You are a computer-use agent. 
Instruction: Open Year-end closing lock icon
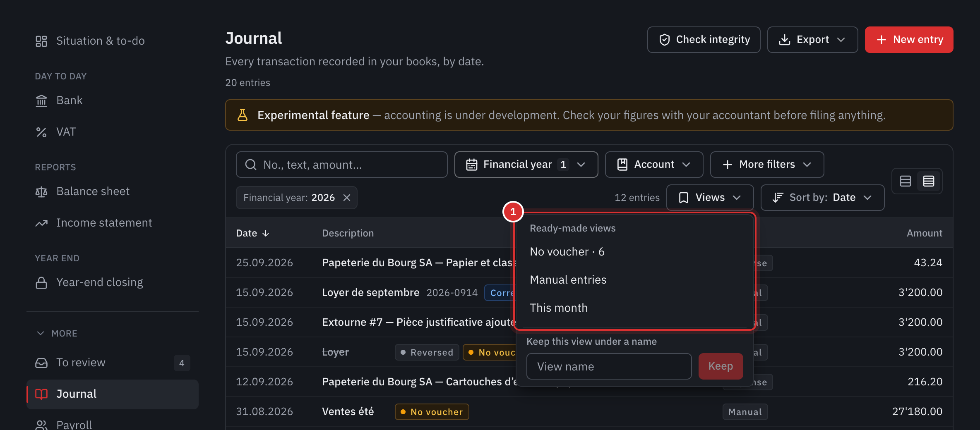41,282
